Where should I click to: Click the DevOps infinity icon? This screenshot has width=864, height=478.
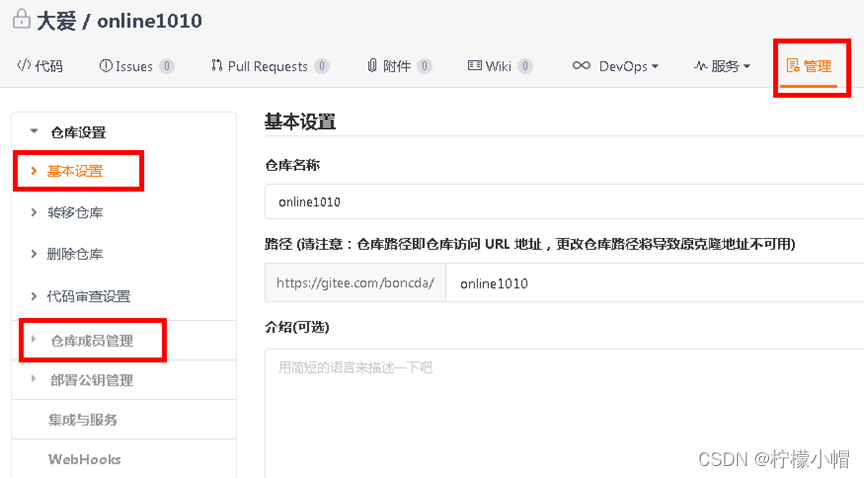point(581,66)
